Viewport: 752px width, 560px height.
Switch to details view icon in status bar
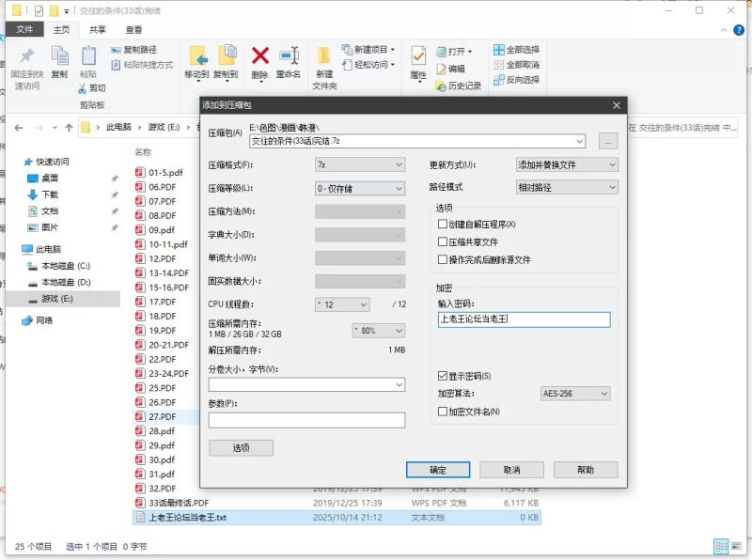[x=721, y=546]
